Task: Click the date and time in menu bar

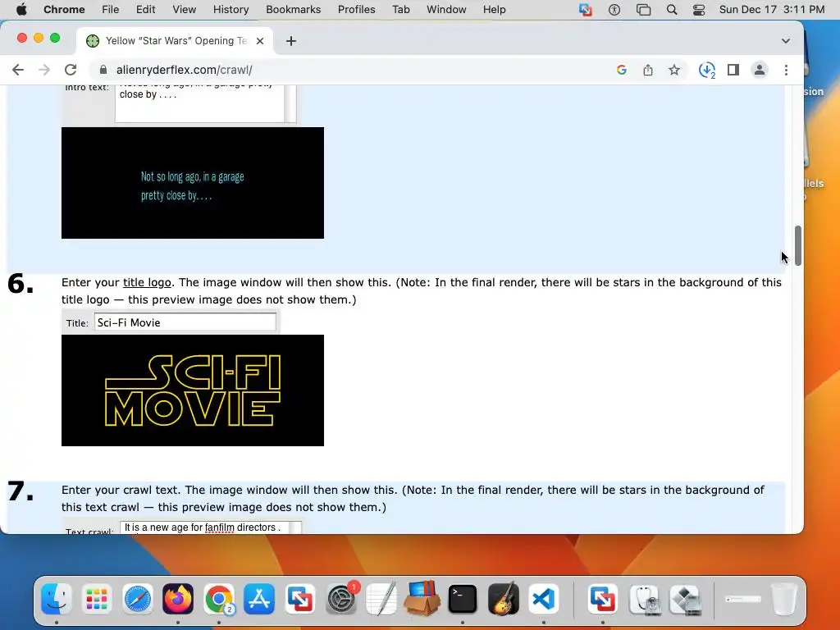Action: pyautogui.click(x=771, y=9)
